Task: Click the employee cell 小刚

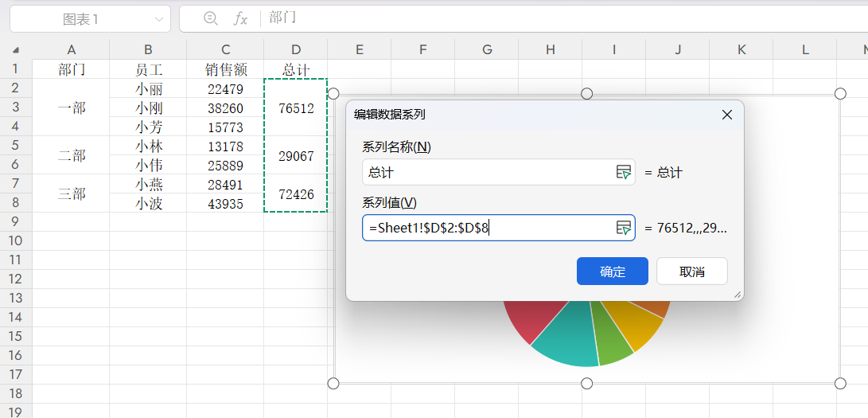Action: (148, 108)
